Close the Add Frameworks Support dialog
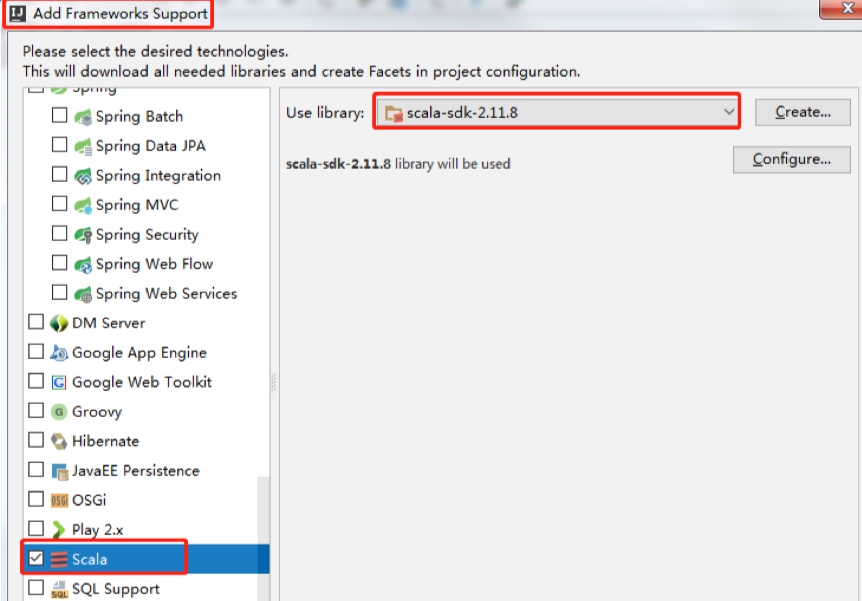Viewport: 862px width, 601px height. click(841, 9)
